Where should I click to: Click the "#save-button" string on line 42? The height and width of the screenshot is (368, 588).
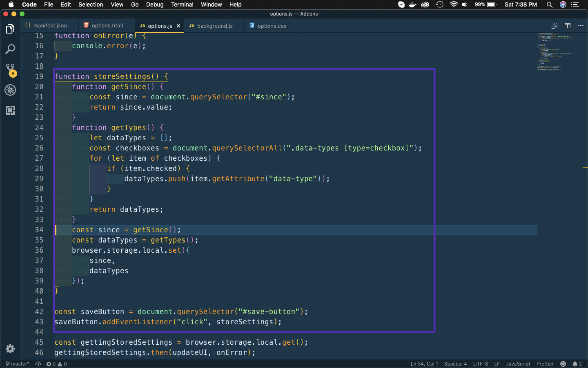pos(269,312)
